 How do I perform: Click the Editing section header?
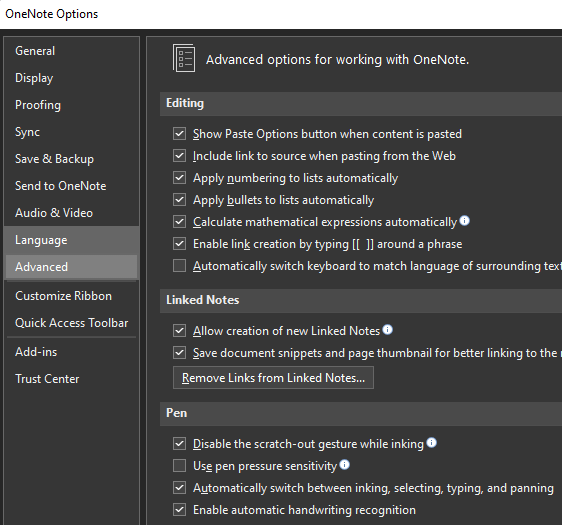361,104
